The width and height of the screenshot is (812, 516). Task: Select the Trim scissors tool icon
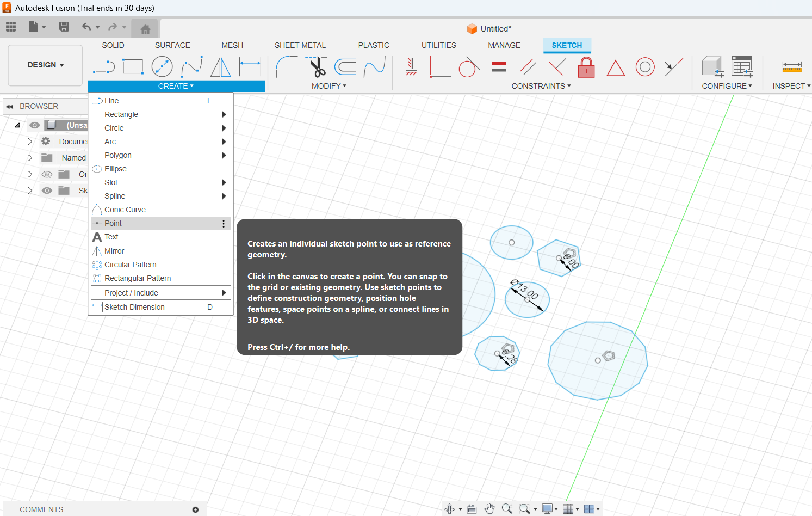point(317,67)
